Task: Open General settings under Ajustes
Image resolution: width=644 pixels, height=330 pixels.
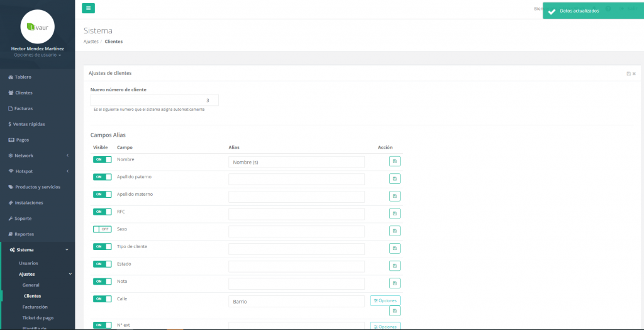Action: point(31,285)
